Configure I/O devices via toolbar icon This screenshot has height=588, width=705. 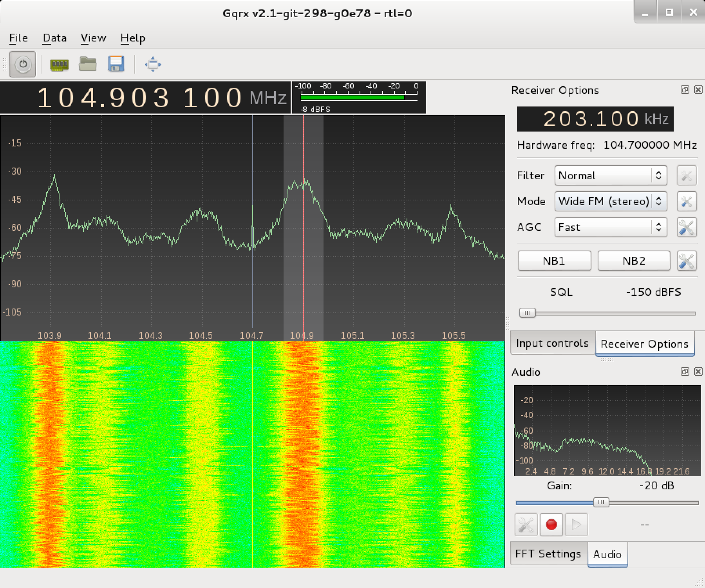pyautogui.click(x=58, y=65)
